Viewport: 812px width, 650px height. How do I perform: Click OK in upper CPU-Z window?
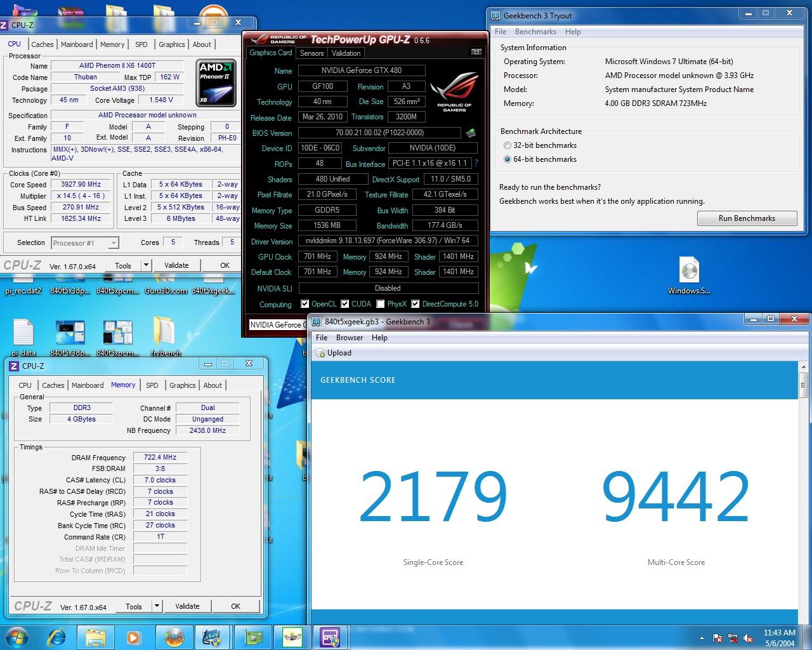tap(225, 265)
